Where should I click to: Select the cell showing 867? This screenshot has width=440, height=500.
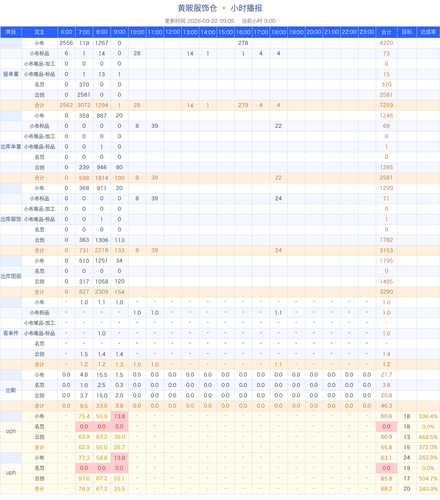pyautogui.click(x=102, y=116)
